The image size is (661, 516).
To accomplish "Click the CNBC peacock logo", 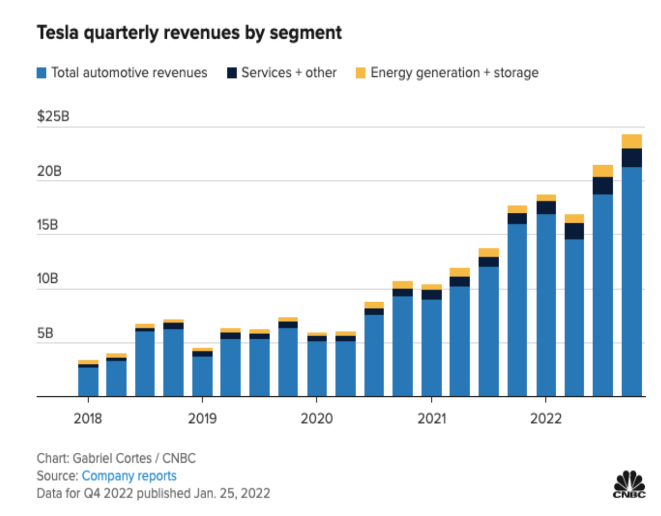I will coord(629,485).
